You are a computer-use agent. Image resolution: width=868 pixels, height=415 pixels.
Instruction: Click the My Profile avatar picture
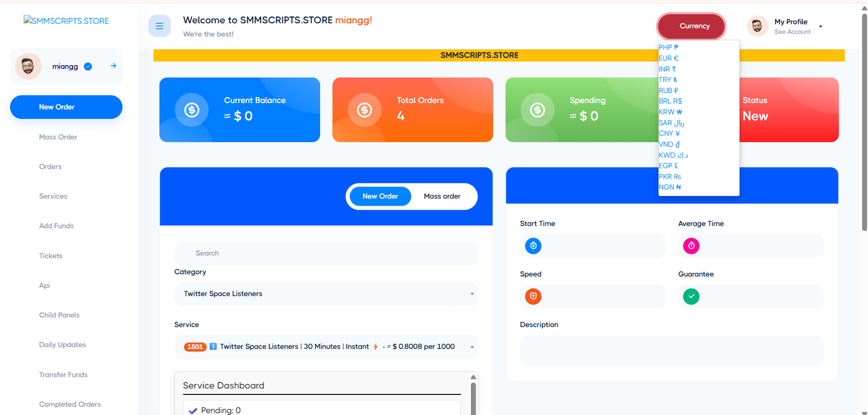point(757,26)
